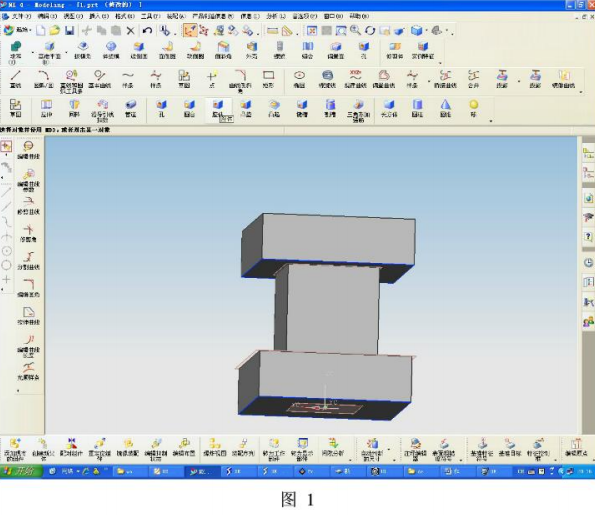
Task: Open the Roles tab with people icon
Action: [588, 322]
